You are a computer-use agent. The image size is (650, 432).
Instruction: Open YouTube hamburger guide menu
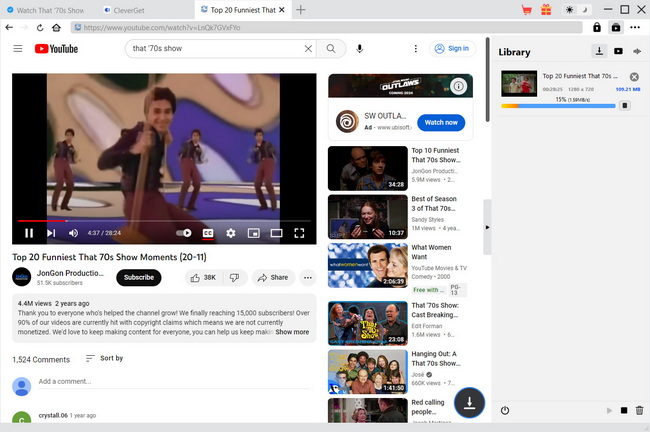[x=18, y=49]
